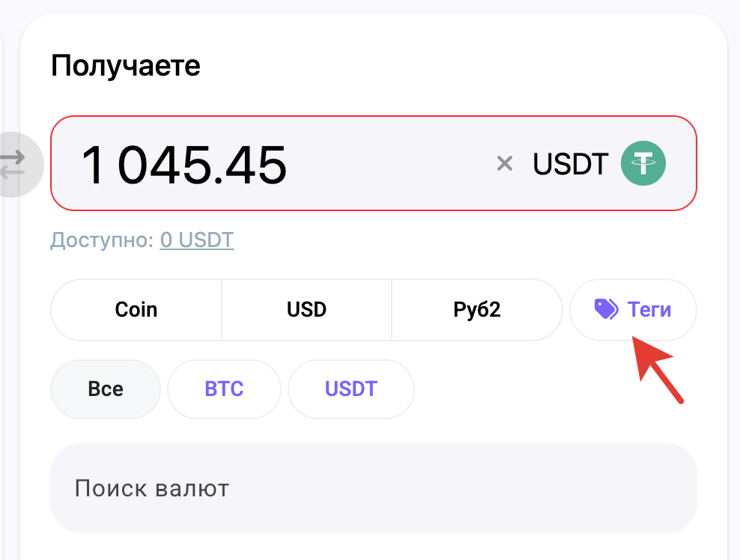740x560 pixels.
Task: Clear the amount with the × icon
Action: (505, 164)
